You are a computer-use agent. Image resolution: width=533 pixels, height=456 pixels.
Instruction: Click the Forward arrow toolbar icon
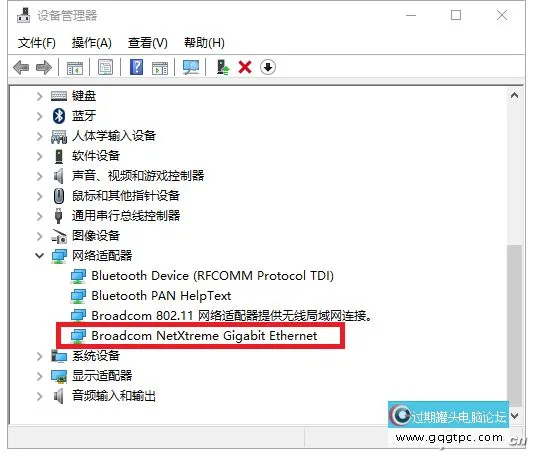[x=44, y=67]
